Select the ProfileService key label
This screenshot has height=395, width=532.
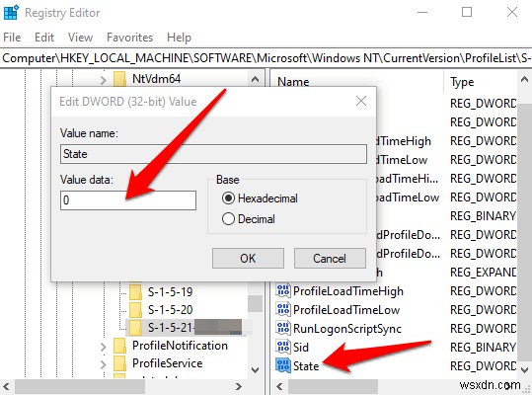coord(167,363)
